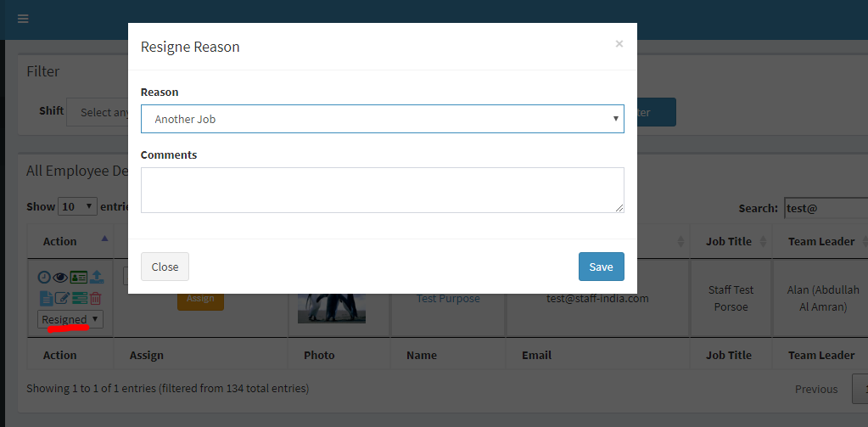The height and width of the screenshot is (427, 868).
Task: Sort table by Job Title column header
Action: click(x=729, y=241)
